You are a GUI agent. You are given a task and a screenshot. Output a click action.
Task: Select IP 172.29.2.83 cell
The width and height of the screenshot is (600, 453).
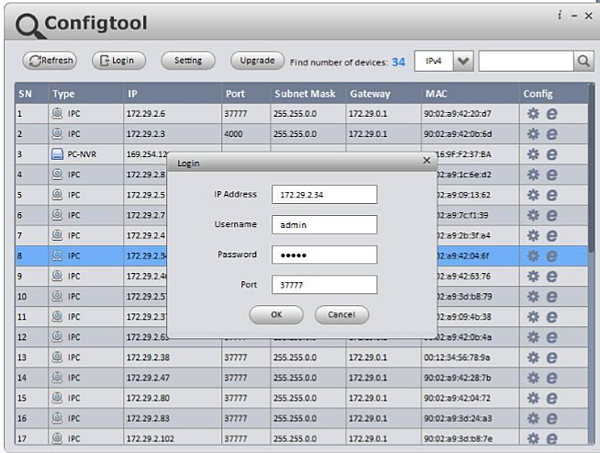point(173,418)
